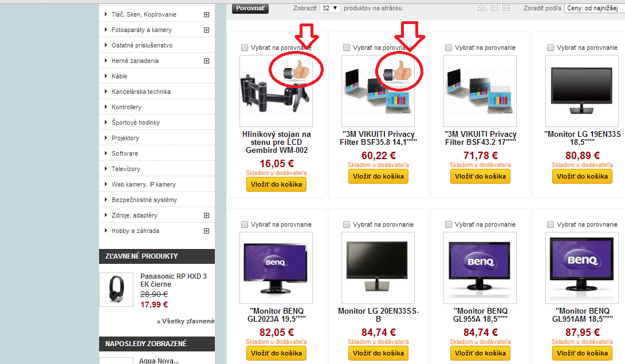Select the medium grid view icon
The width and height of the screenshot is (625, 364).
[494, 8]
